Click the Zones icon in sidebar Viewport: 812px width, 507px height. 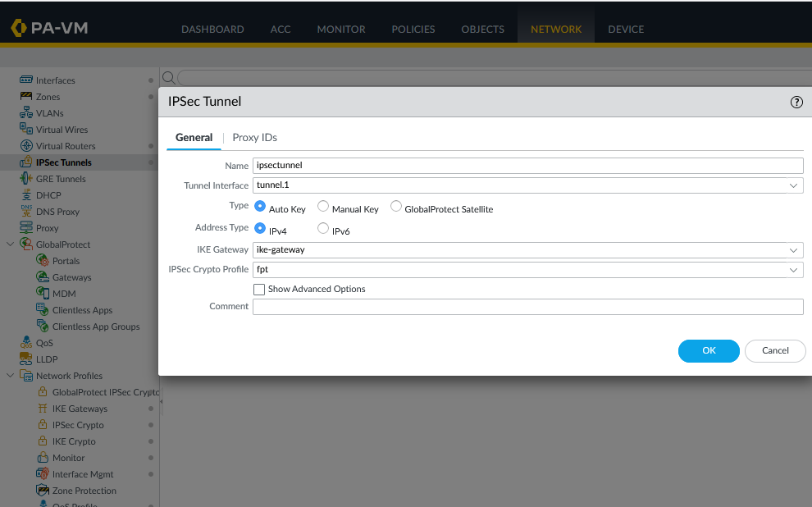(x=26, y=97)
